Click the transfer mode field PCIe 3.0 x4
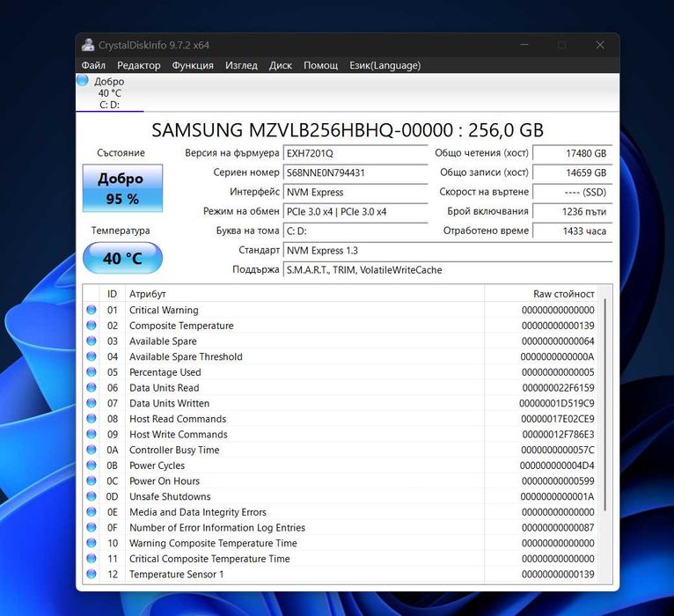This screenshot has height=616, width=674. pos(355,211)
